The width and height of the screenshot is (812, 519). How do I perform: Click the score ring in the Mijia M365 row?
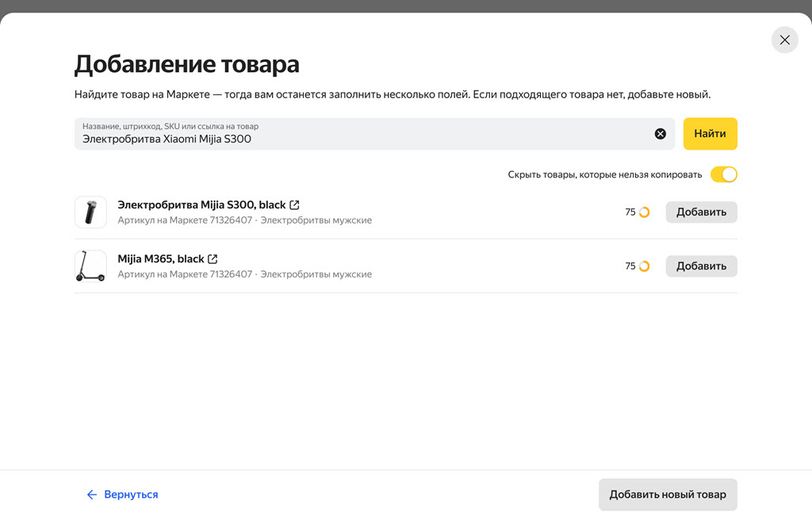click(644, 266)
